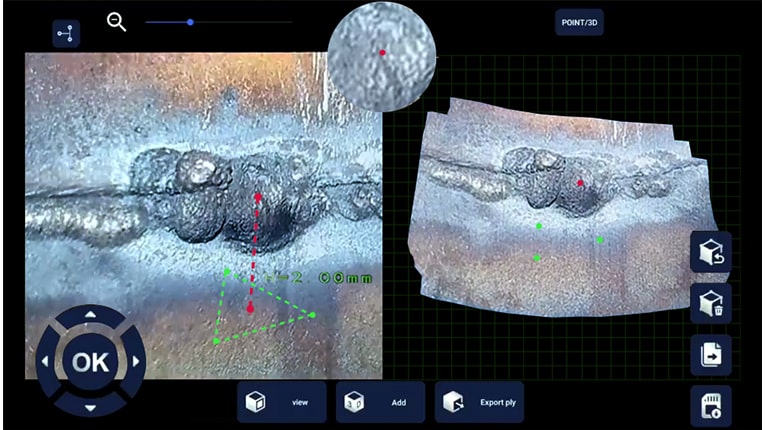
Task: Click the measurement mode icon at top left
Action: click(x=67, y=33)
